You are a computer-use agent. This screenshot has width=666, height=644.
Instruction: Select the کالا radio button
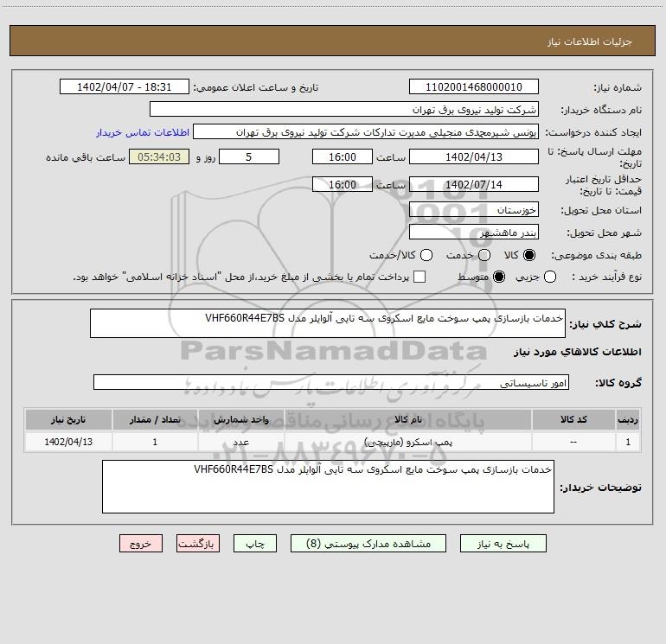[529, 255]
